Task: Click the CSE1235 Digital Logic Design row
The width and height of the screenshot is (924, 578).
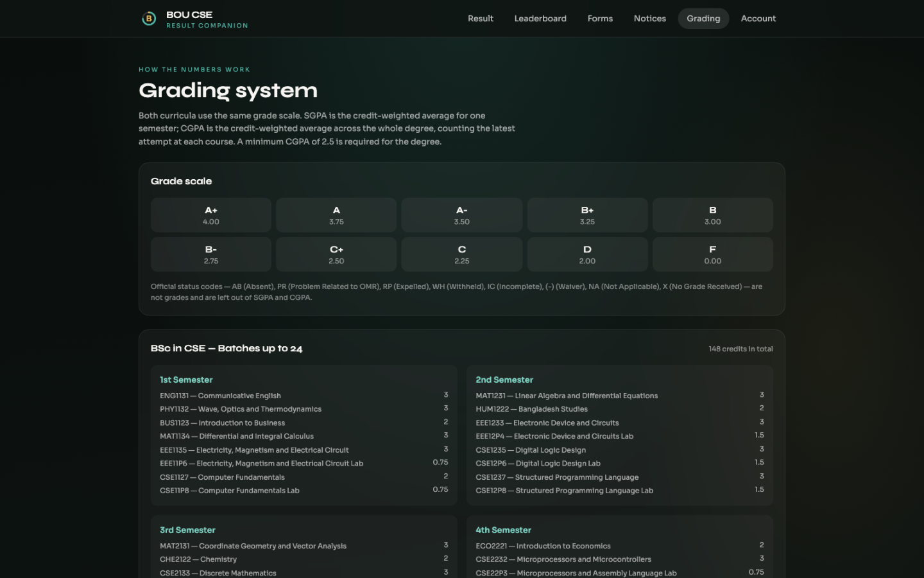Action: click(620, 450)
